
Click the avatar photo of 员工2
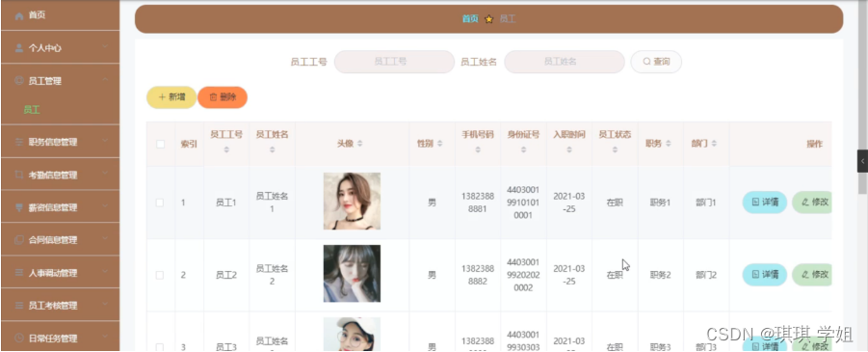[352, 273]
